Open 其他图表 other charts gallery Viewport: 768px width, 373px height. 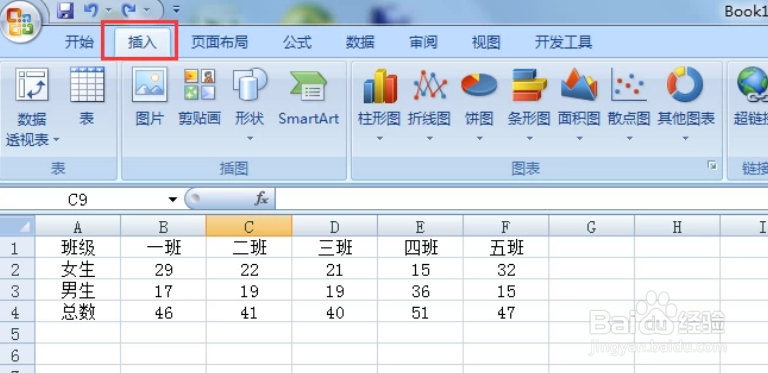686,104
